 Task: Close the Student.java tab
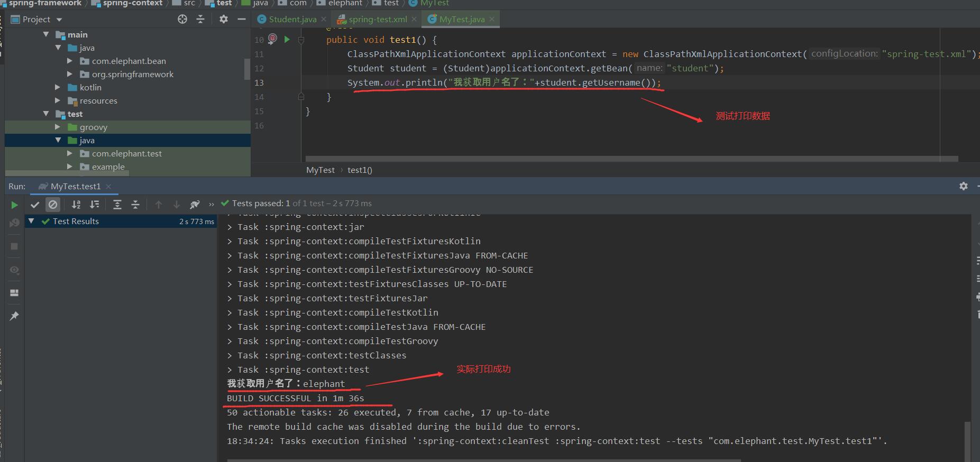click(324, 19)
